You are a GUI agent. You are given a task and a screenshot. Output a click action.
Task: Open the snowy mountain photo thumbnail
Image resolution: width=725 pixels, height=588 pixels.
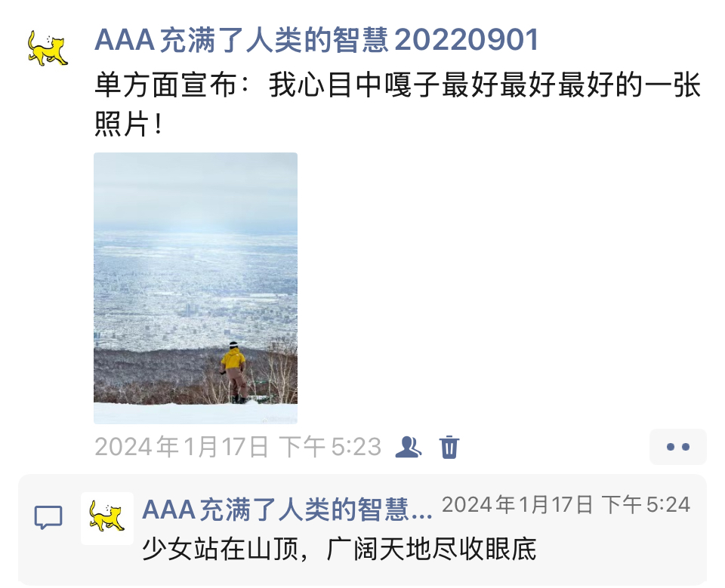pos(196,288)
